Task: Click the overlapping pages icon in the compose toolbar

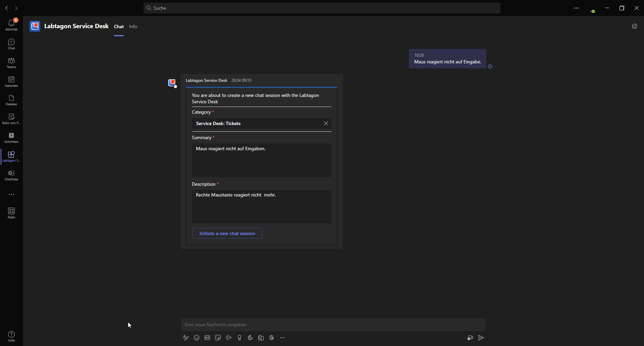Action: click(x=261, y=338)
